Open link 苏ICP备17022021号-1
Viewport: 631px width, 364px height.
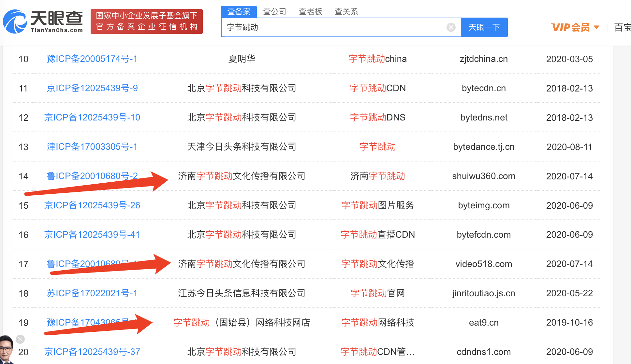pyautogui.click(x=92, y=293)
